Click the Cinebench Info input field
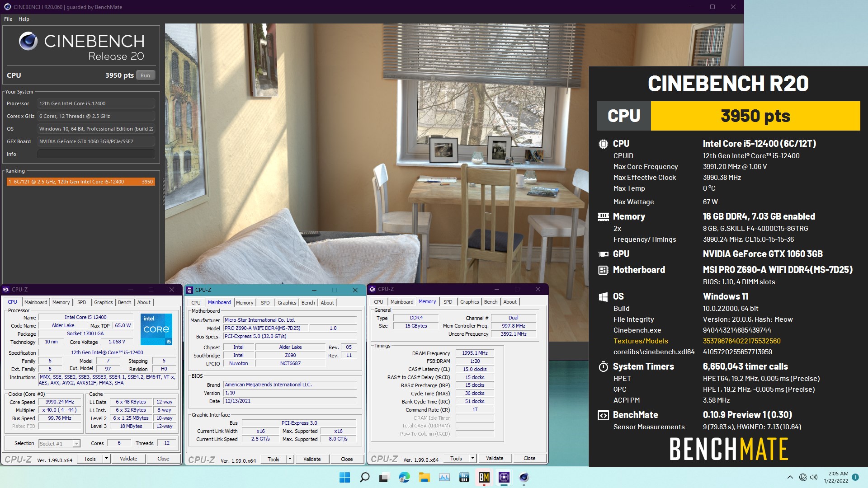The image size is (868, 488). (96, 154)
